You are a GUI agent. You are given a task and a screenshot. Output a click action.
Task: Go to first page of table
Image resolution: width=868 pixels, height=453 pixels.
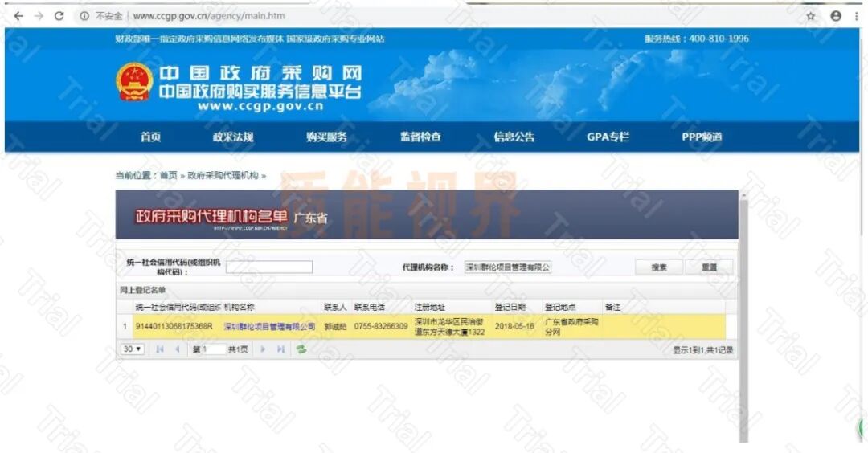[x=160, y=349]
